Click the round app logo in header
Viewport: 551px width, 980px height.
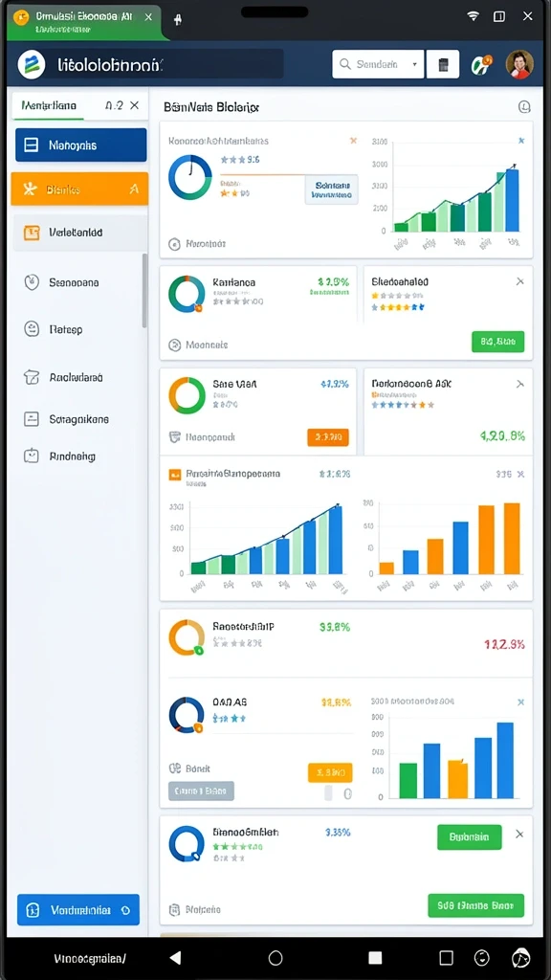(x=32, y=64)
